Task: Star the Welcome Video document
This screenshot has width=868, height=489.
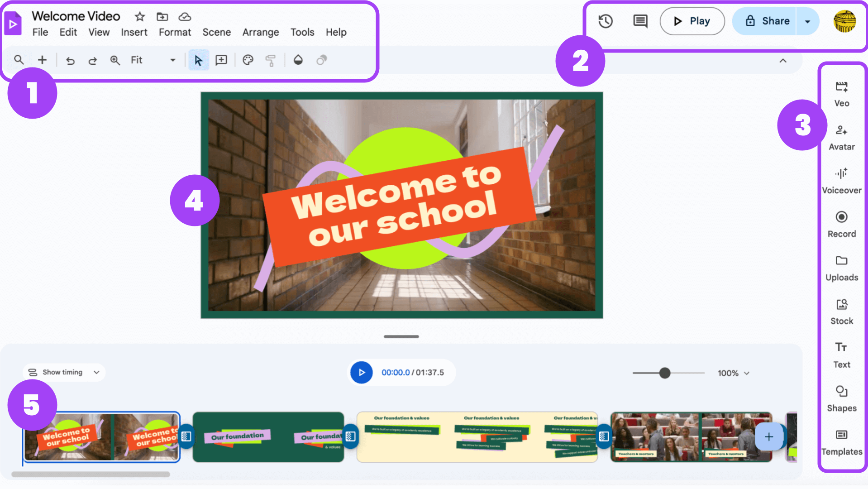Action: click(140, 17)
